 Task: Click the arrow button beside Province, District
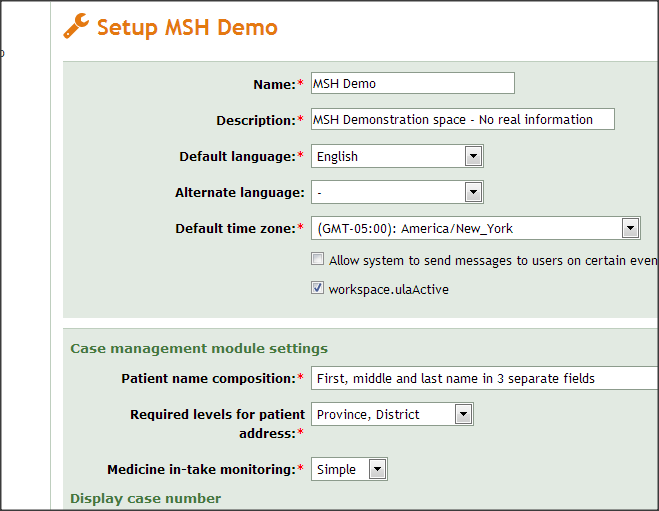click(464, 414)
